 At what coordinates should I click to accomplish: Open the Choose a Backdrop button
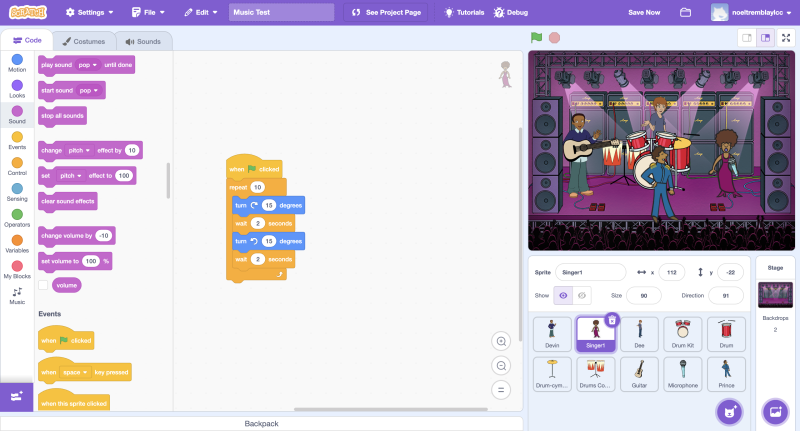(x=774, y=411)
